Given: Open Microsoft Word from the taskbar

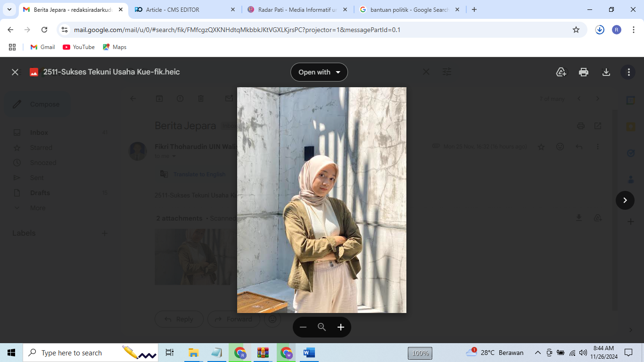Looking at the screenshot, I should [309, 353].
